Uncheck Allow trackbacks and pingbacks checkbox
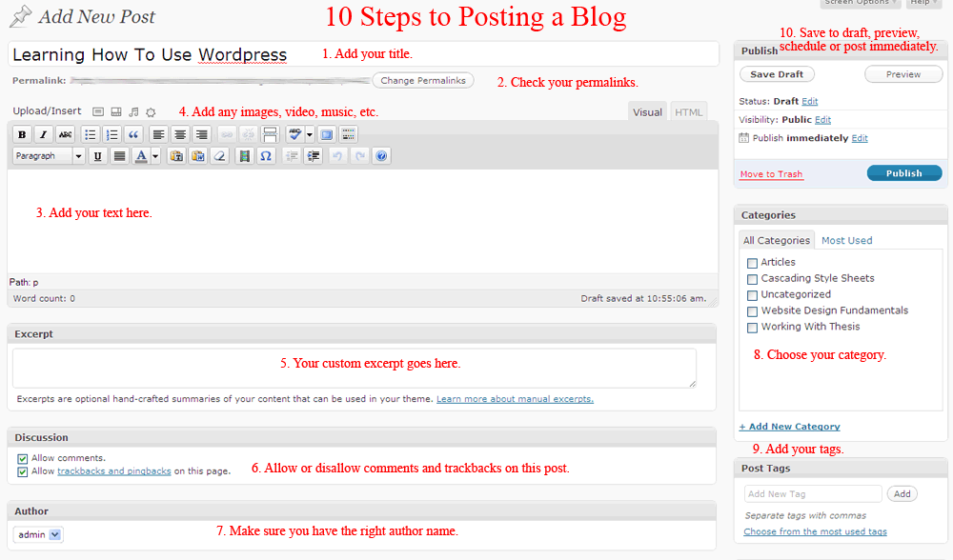This screenshot has height=560, width=953. click(23, 471)
